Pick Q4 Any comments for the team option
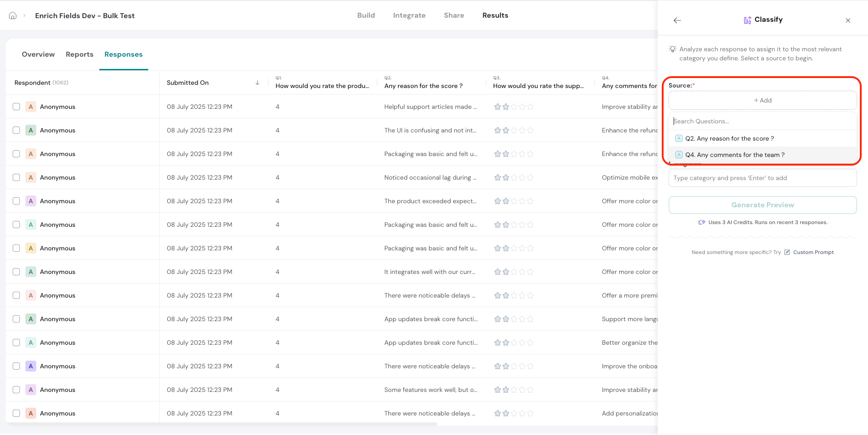This screenshot has width=868, height=435. (734, 155)
